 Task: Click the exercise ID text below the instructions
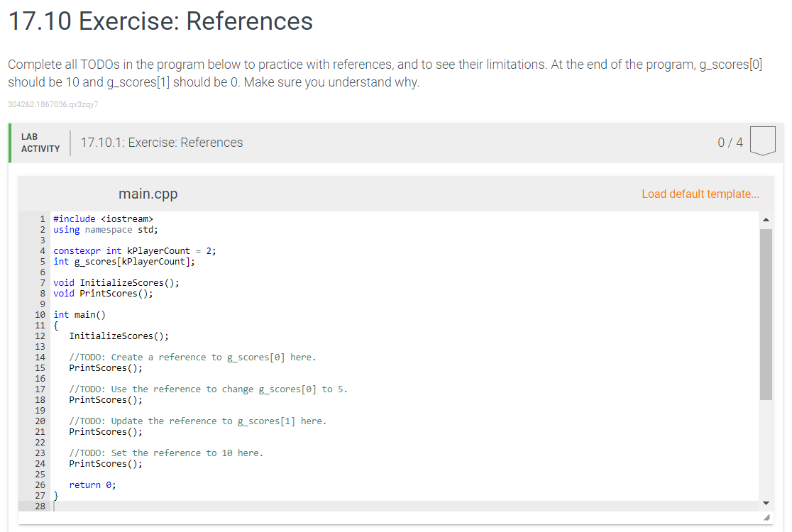tap(53, 104)
